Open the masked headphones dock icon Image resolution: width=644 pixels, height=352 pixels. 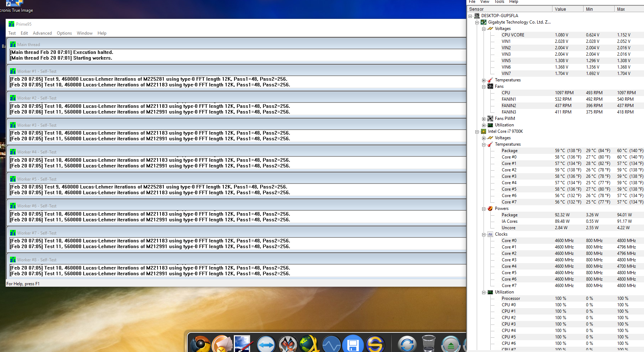click(x=288, y=345)
